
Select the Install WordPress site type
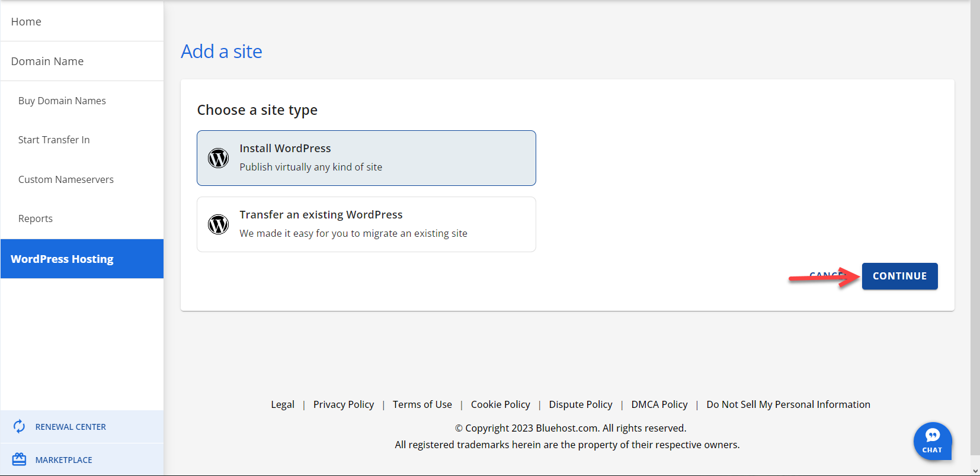pyautogui.click(x=366, y=158)
